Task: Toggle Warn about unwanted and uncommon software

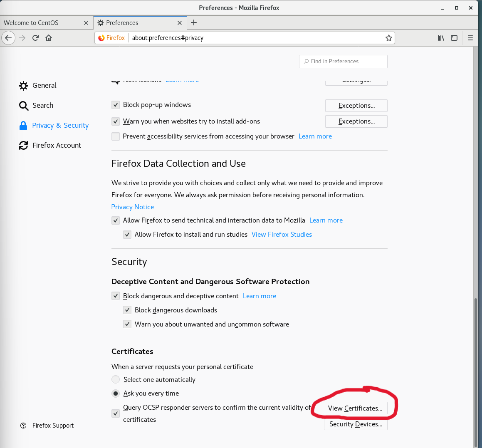Action: pos(127,324)
